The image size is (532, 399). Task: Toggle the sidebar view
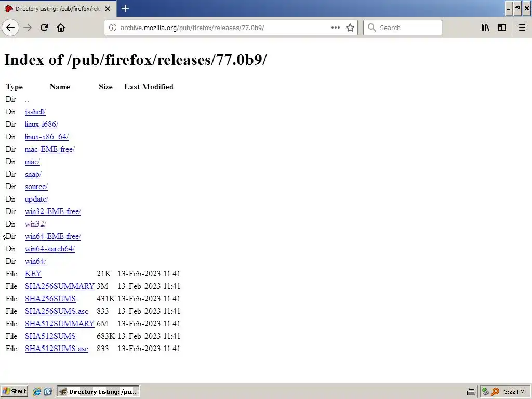point(502,28)
